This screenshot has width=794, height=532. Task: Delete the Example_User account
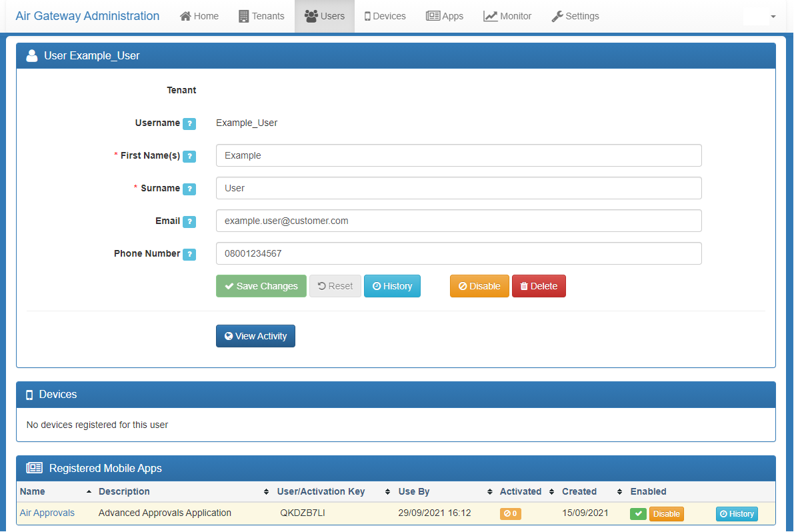click(x=539, y=286)
